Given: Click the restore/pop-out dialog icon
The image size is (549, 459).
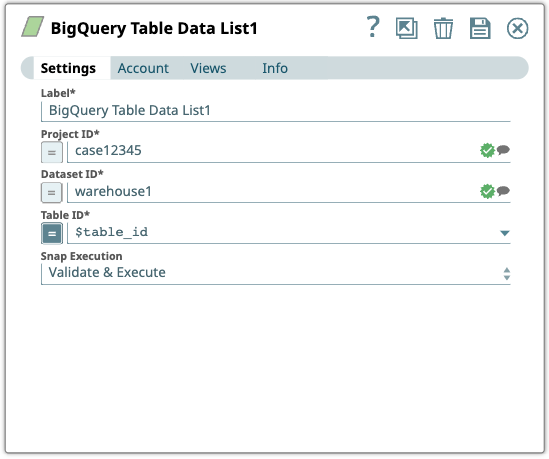Looking at the screenshot, I should coord(406,28).
